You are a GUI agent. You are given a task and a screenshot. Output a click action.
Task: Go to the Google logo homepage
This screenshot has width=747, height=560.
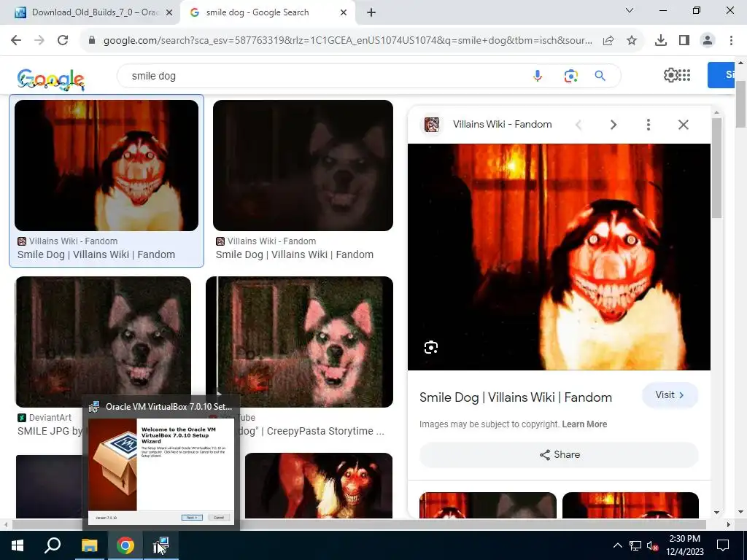coord(50,79)
